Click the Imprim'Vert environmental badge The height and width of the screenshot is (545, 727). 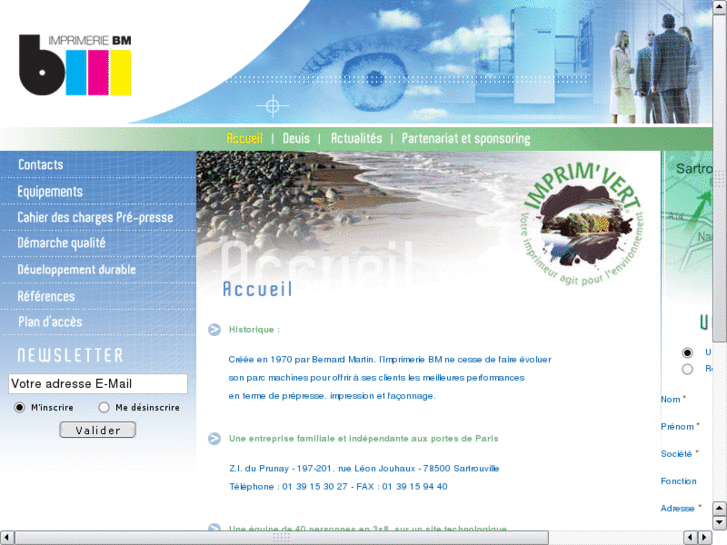[581, 224]
